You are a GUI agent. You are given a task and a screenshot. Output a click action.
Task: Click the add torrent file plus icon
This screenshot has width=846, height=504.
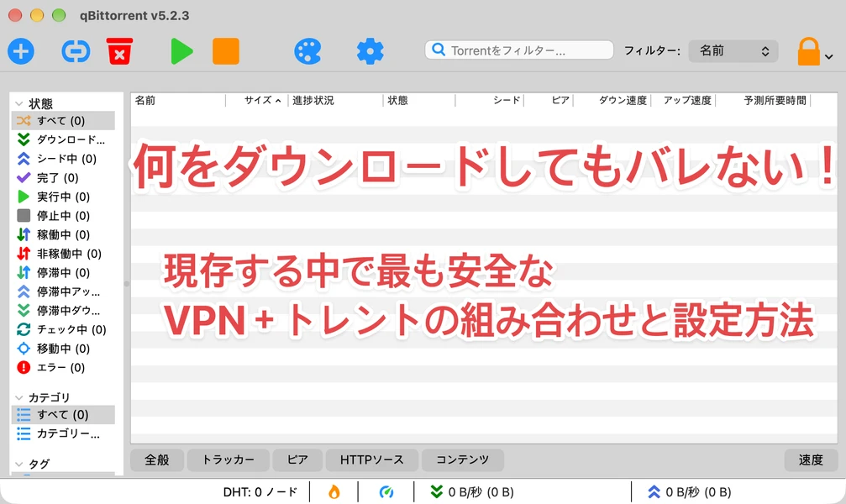tap(21, 52)
